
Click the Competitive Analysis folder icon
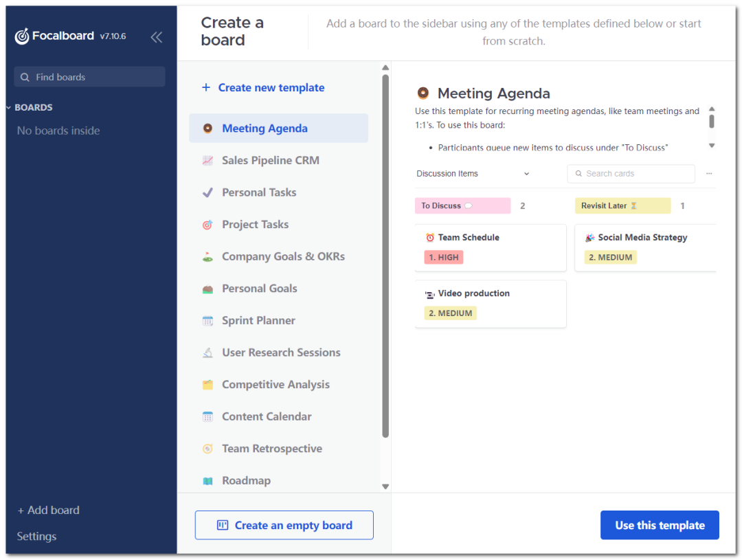(207, 385)
